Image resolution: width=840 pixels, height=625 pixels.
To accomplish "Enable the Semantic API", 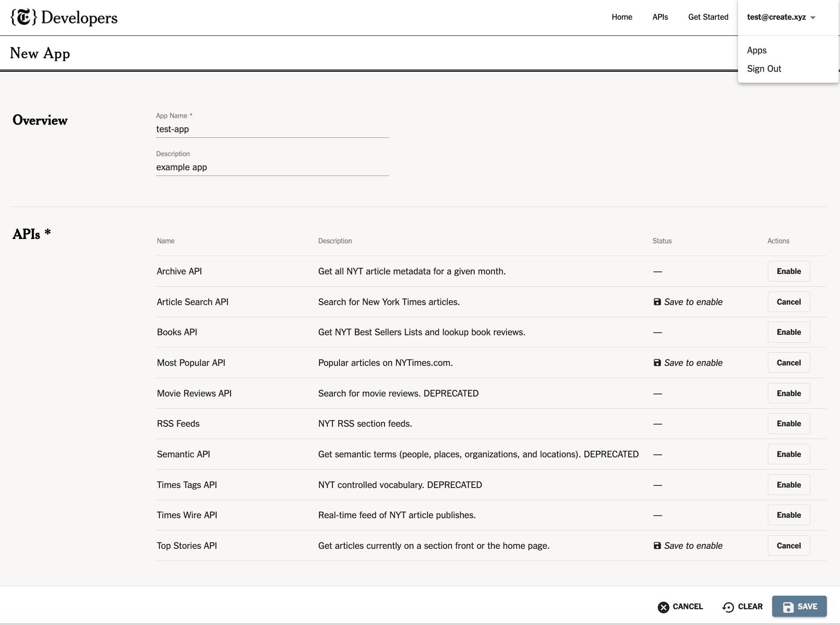I will [x=789, y=454].
